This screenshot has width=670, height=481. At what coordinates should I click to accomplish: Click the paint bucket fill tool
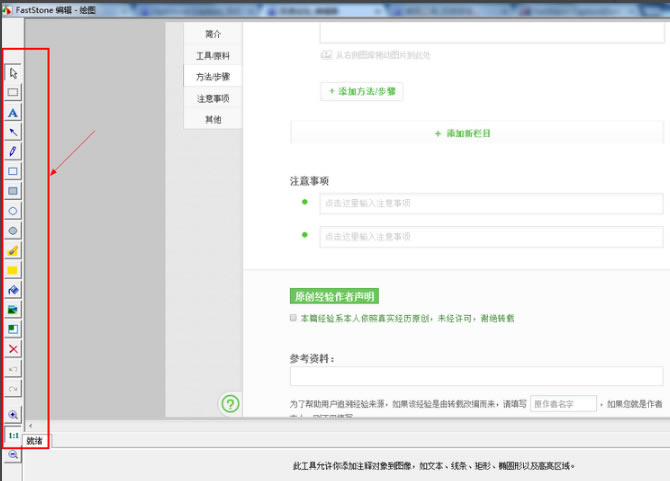pos(13,290)
